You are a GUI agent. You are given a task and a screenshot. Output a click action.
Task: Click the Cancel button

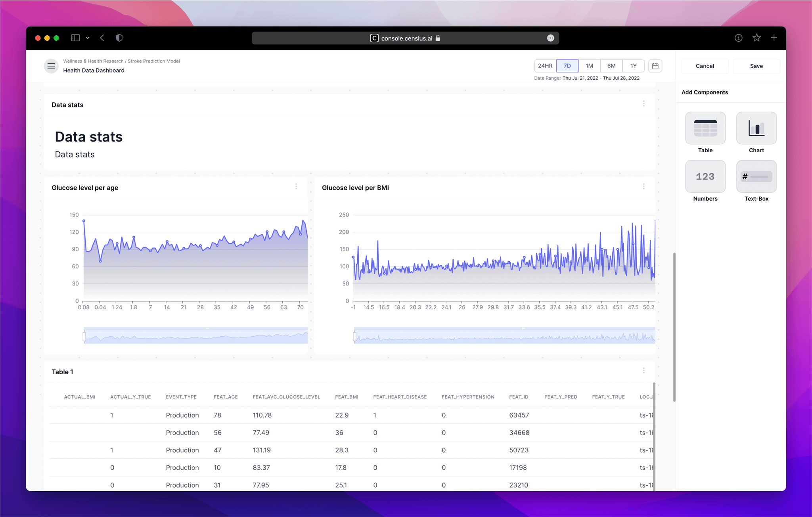pos(705,66)
